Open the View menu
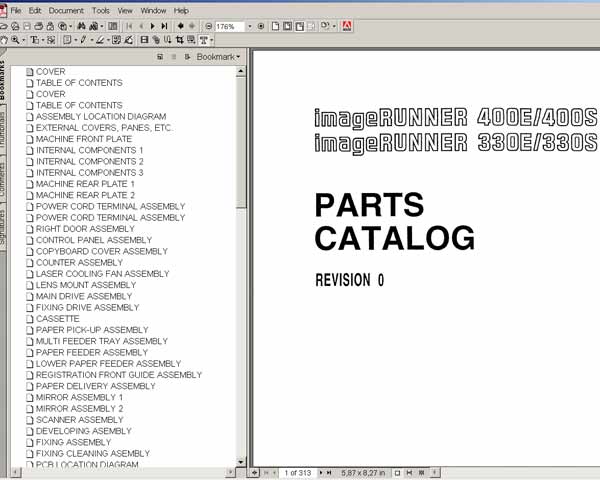The image size is (600, 480). coord(125,11)
